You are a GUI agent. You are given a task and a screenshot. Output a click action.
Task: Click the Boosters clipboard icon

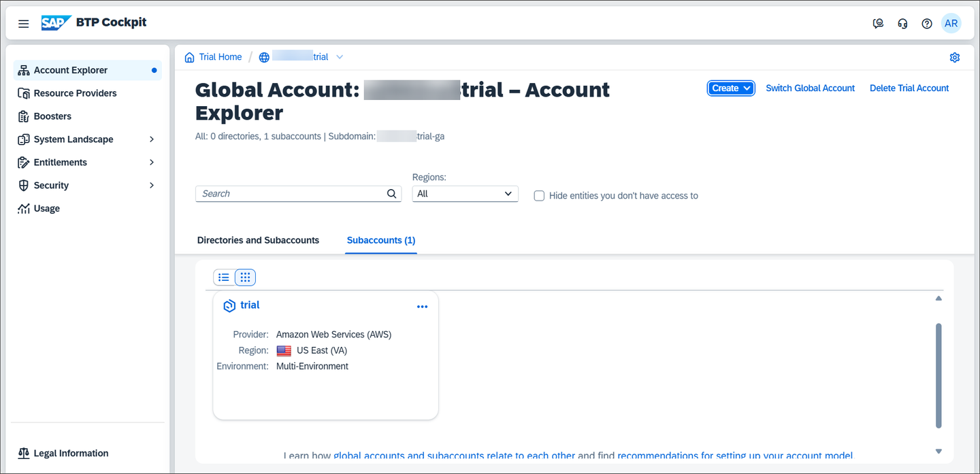coord(24,116)
